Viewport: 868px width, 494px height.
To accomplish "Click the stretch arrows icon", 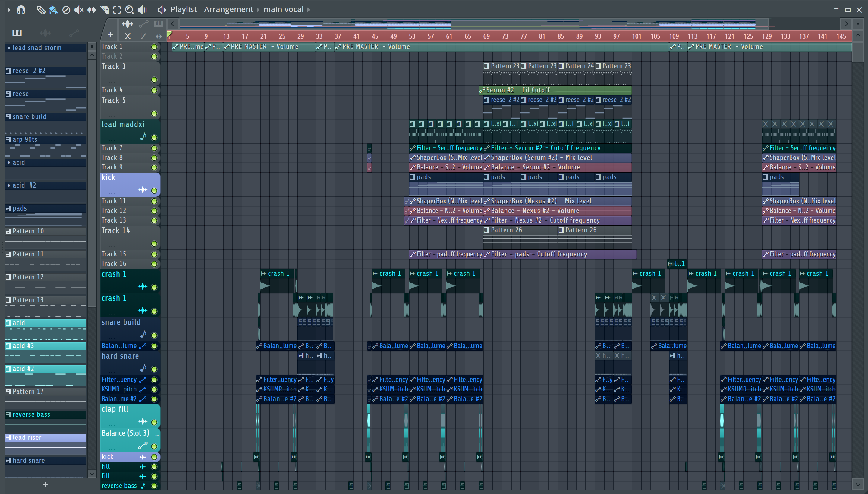I will pyautogui.click(x=158, y=36).
